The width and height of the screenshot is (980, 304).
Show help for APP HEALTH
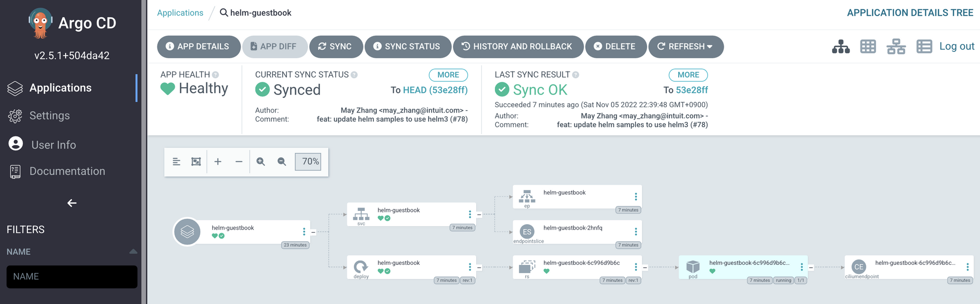[216, 75]
